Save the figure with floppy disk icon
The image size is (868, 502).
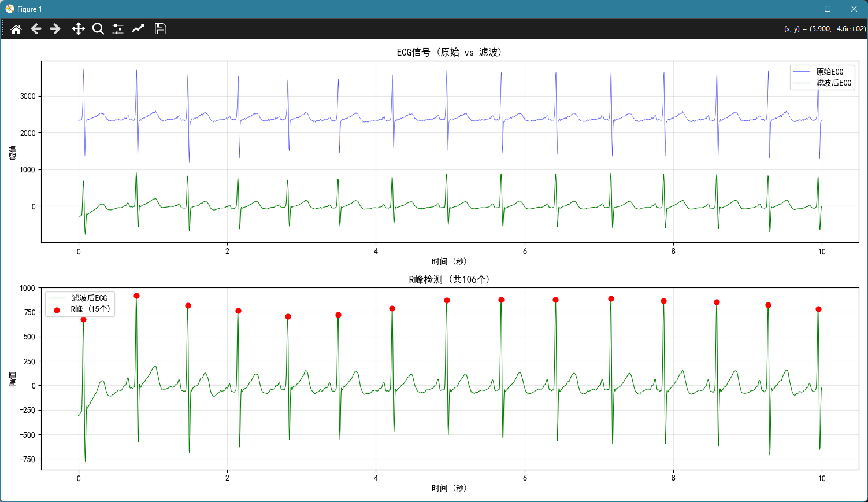coord(161,29)
